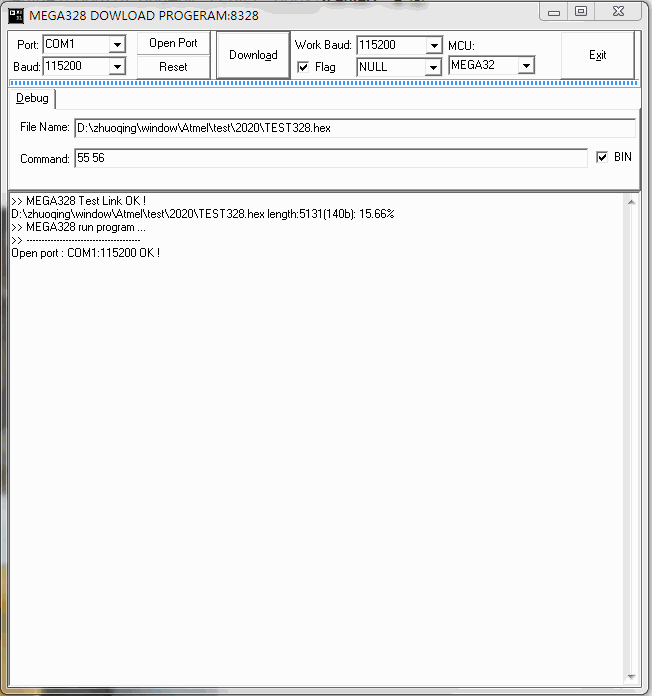Click the log scrollbar up arrow
This screenshot has height=696, width=652.
[631, 202]
